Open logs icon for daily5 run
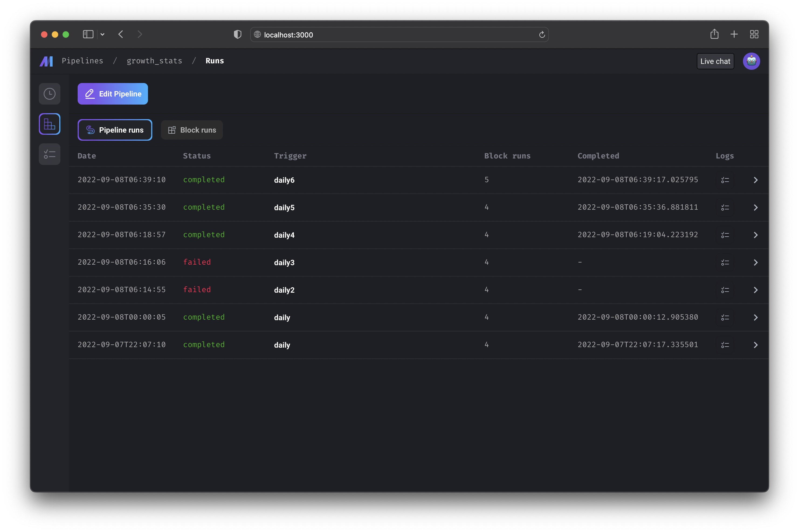The height and width of the screenshot is (532, 799). [725, 208]
